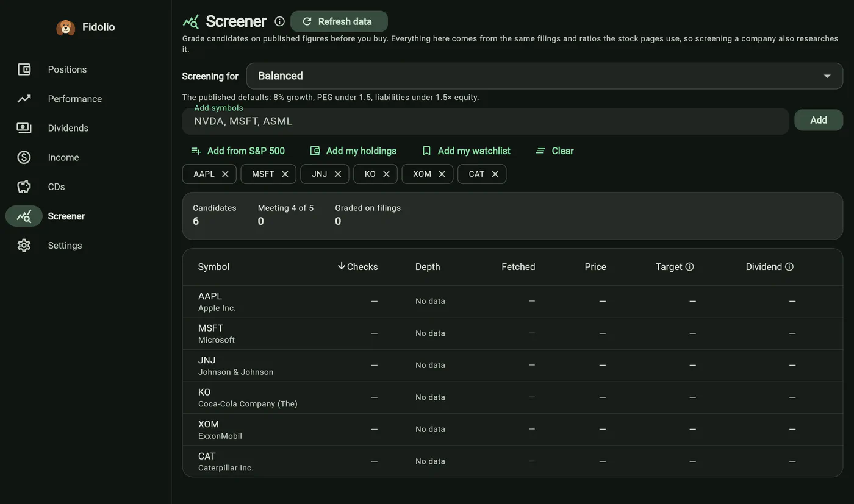Sort by Dividend column header

(x=764, y=267)
